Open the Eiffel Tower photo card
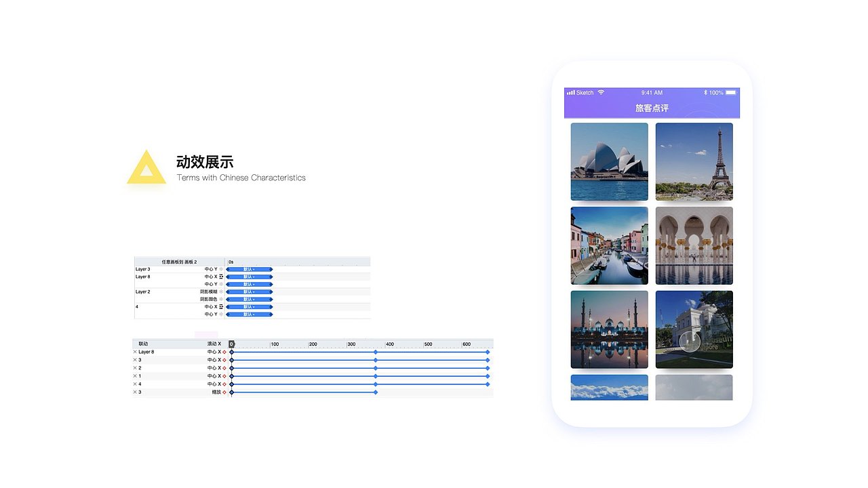This screenshot has width=868, height=488. (694, 161)
